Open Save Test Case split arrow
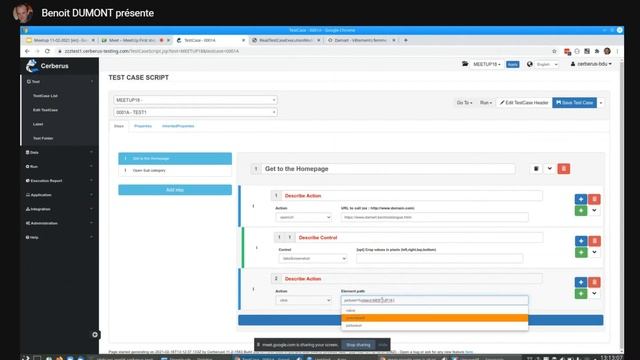Viewport: 640px width, 360px height. pos(601,103)
